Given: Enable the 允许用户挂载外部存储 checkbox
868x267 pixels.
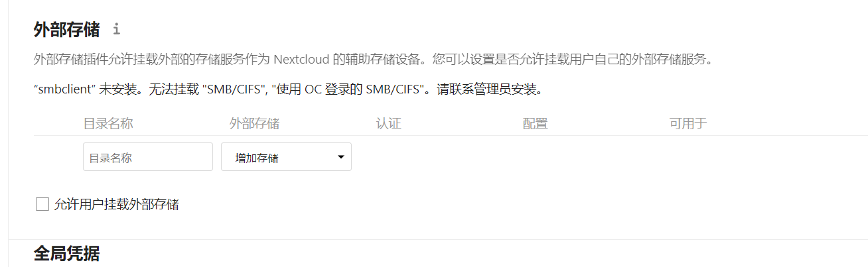Looking at the screenshot, I should tap(42, 204).
